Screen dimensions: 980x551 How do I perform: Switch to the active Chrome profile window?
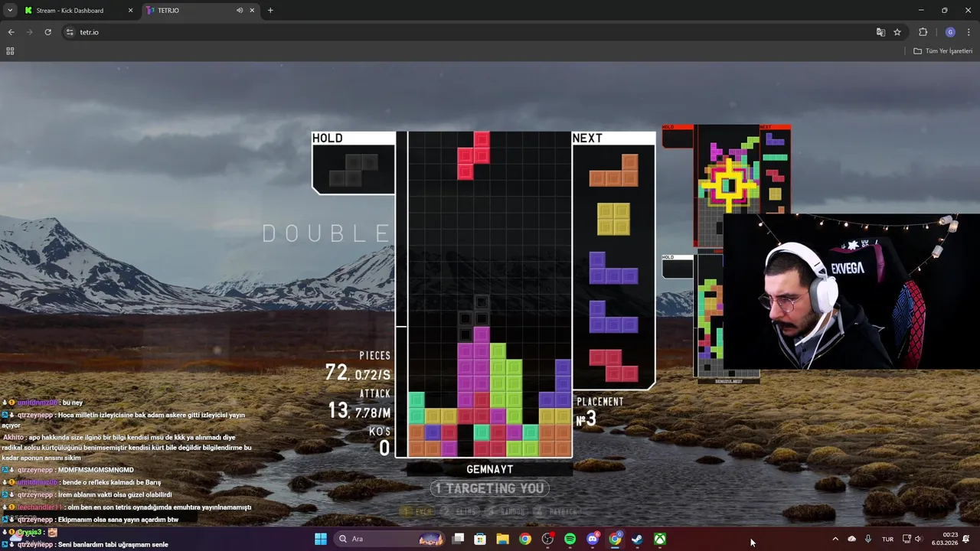[x=615, y=539]
